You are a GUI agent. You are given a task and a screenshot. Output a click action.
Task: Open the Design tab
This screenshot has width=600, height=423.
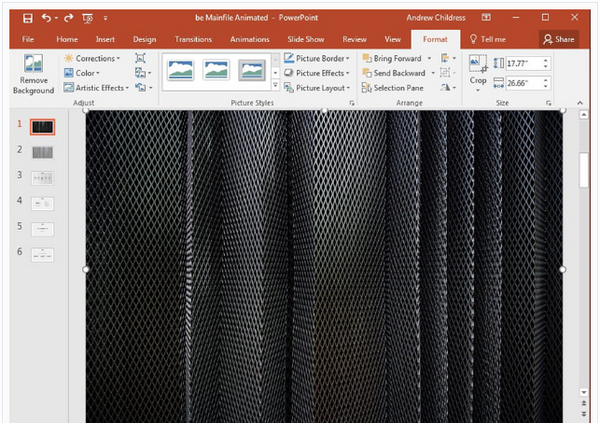(144, 39)
